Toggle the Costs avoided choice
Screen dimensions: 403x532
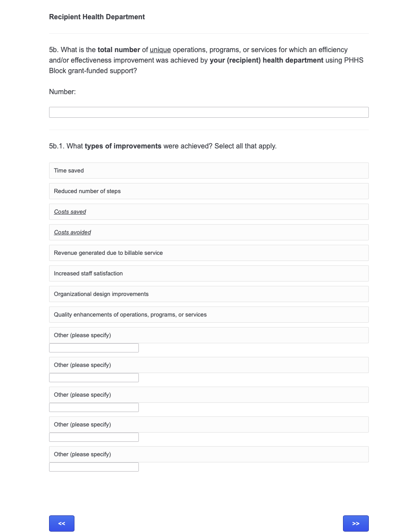pos(209,233)
